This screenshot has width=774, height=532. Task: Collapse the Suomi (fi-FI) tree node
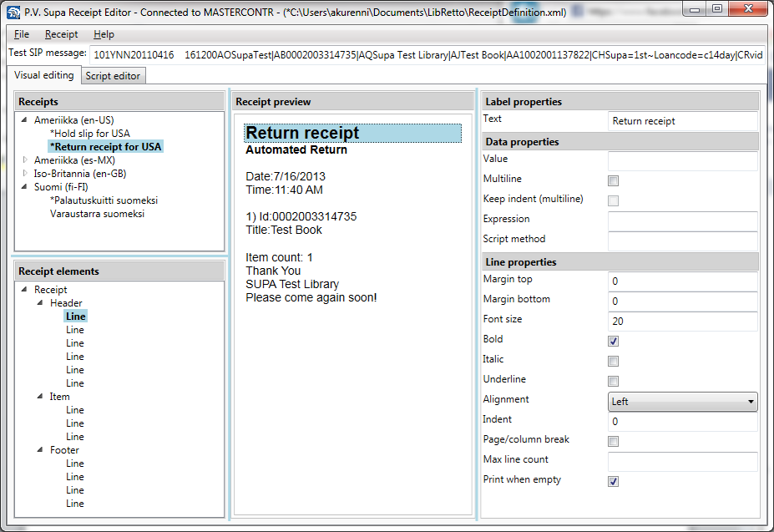coord(26,187)
